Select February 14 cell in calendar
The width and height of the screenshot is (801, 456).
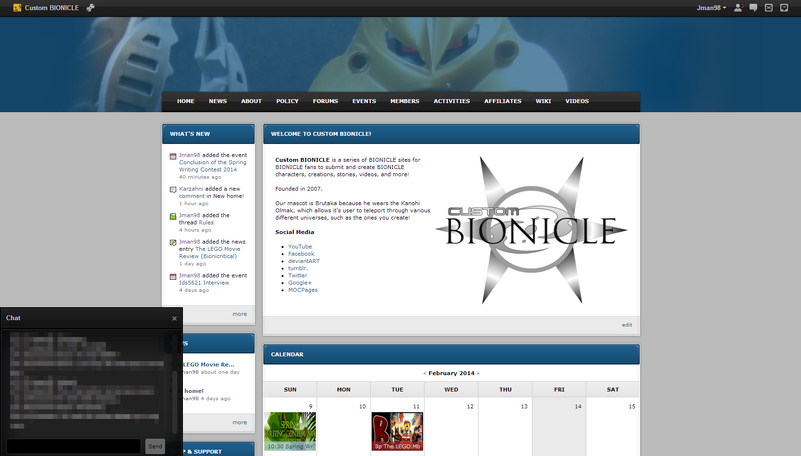(x=559, y=427)
